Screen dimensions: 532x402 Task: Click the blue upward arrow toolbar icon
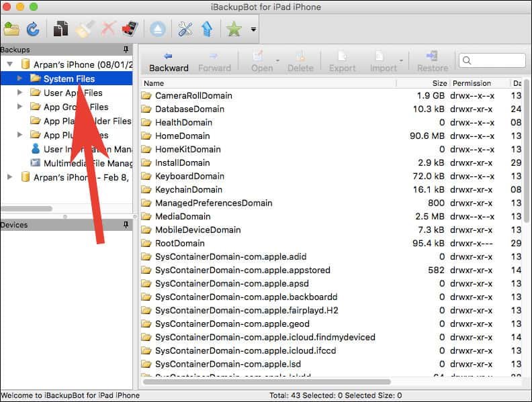(x=207, y=29)
